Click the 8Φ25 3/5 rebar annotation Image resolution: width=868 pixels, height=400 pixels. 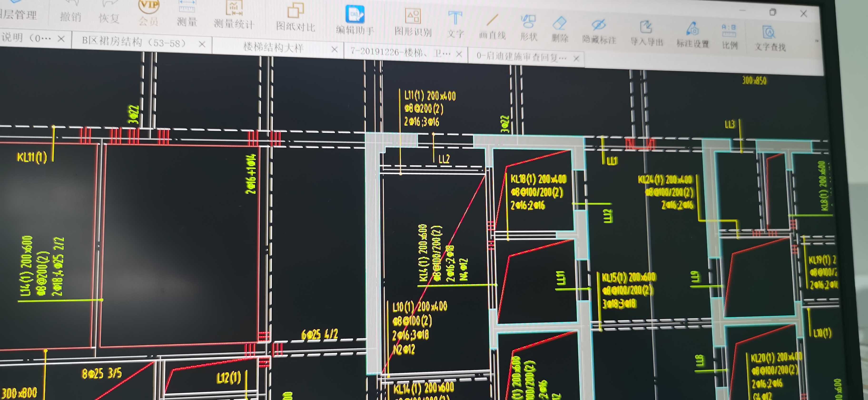pyautogui.click(x=102, y=374)
